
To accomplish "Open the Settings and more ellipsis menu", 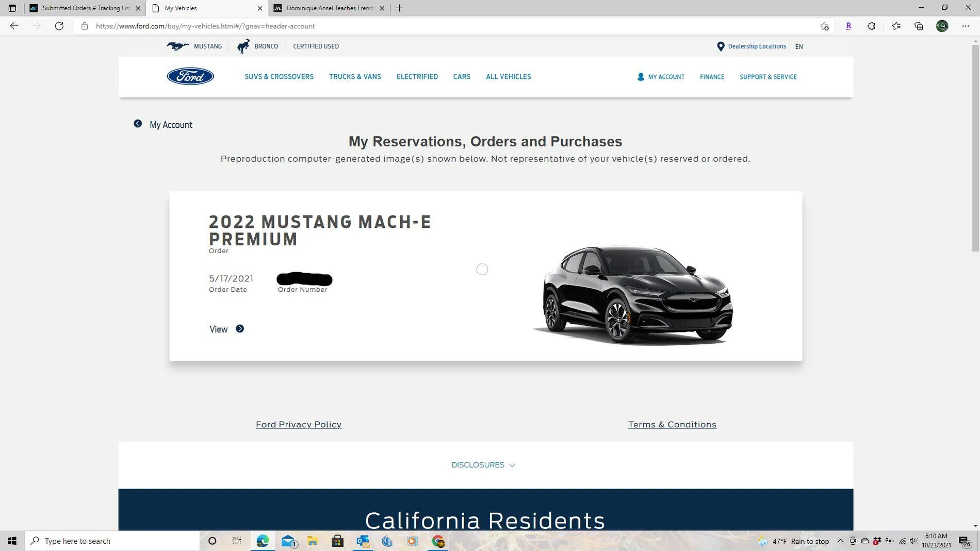I will tap(966, 26).
